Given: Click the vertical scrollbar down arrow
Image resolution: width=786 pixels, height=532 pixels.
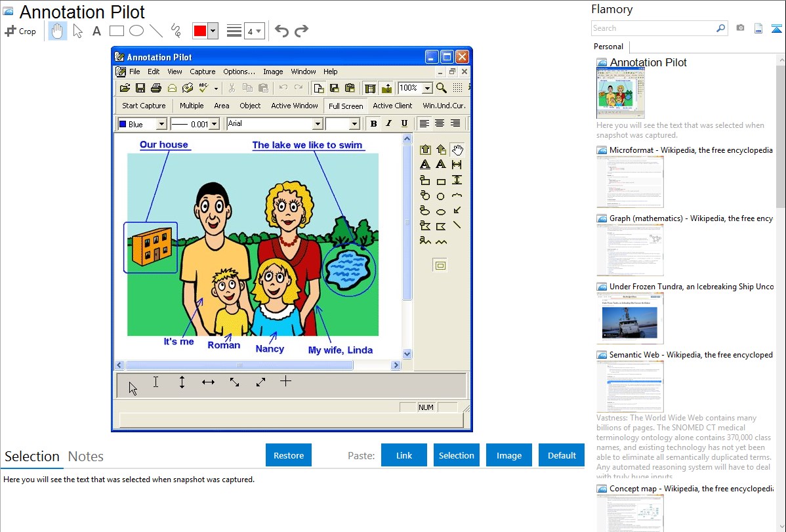Looking at the screenshot, I should [407, 354].
